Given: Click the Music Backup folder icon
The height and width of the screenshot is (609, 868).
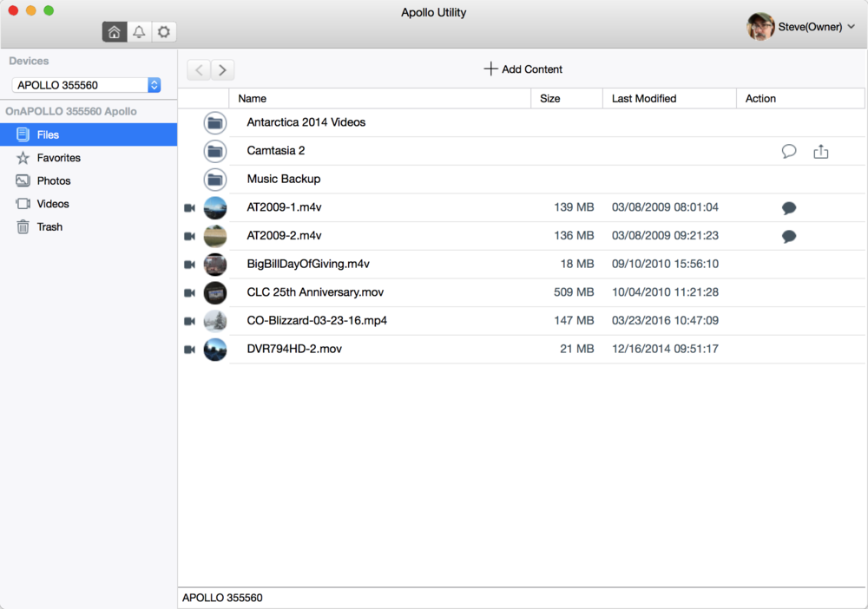Looking at the screenshot, I should (x=214, y=180).
